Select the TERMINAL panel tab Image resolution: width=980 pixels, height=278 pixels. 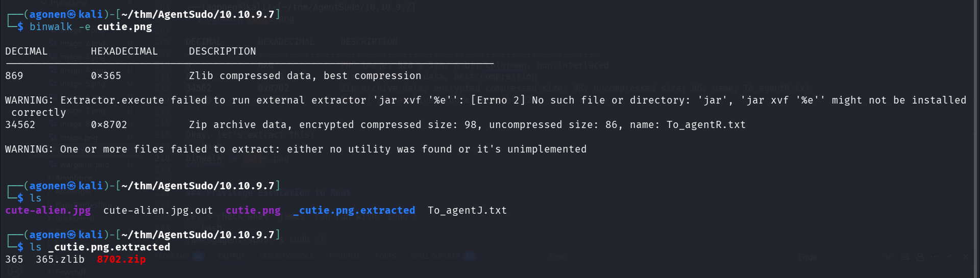pos(344,256)
